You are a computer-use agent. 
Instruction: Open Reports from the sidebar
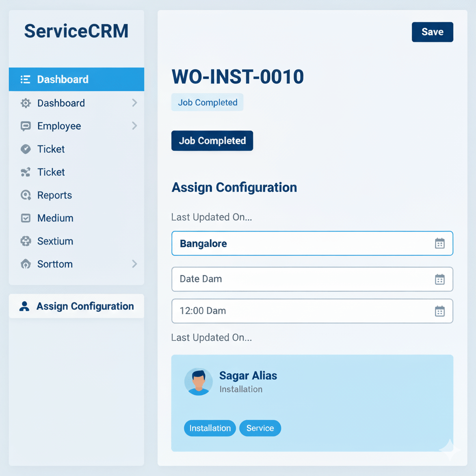(54, 195)
